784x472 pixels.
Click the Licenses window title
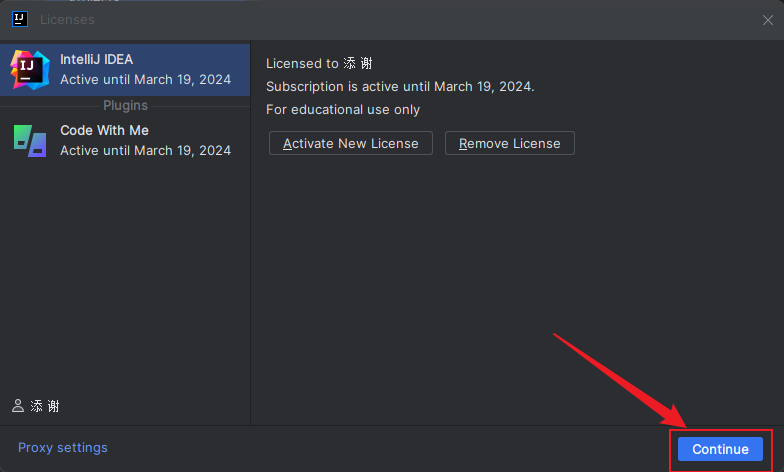(67, 20)
